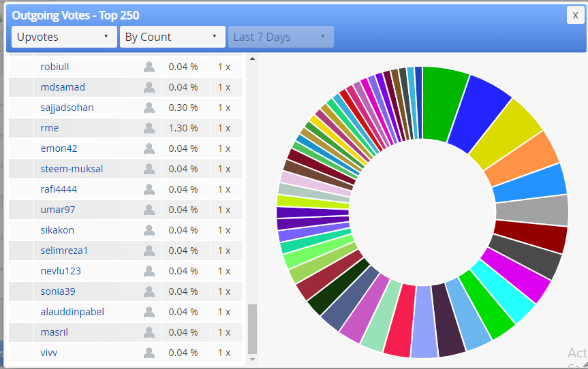Click the profile icon beside sajjadsohan

[149, 108]
